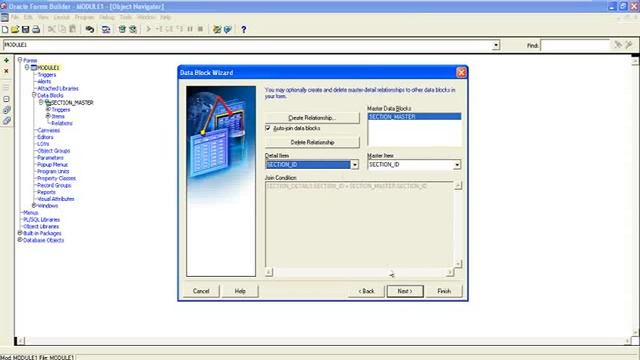Viewport: 640px width, 360px height.
Task: Click the Data Block Wizard toolbar icon
Action: [x=217, y=29]
